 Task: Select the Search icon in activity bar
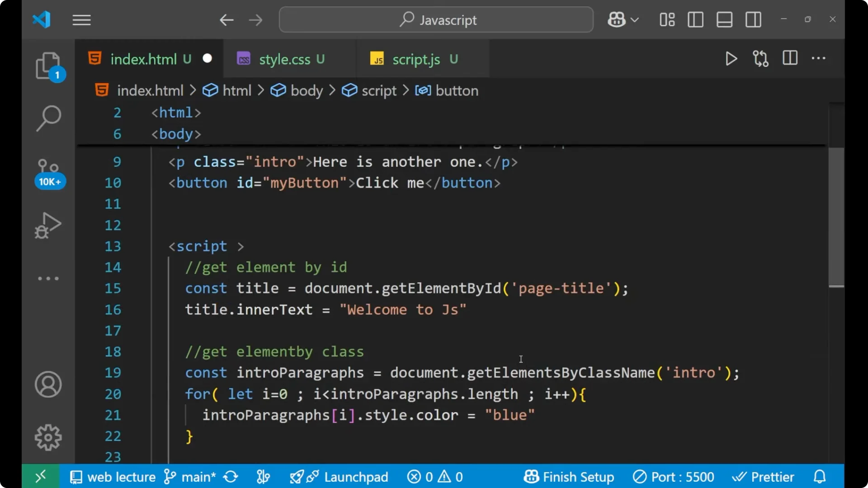point(49,118)
